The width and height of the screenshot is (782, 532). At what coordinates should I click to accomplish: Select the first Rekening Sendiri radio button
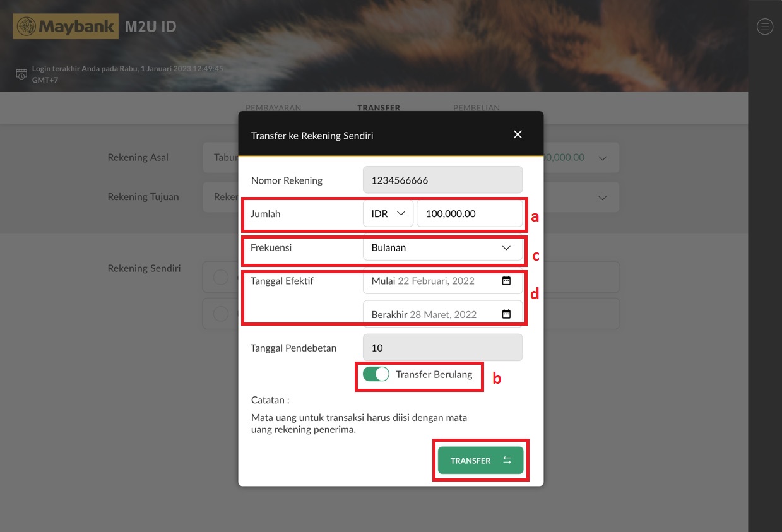220,278
